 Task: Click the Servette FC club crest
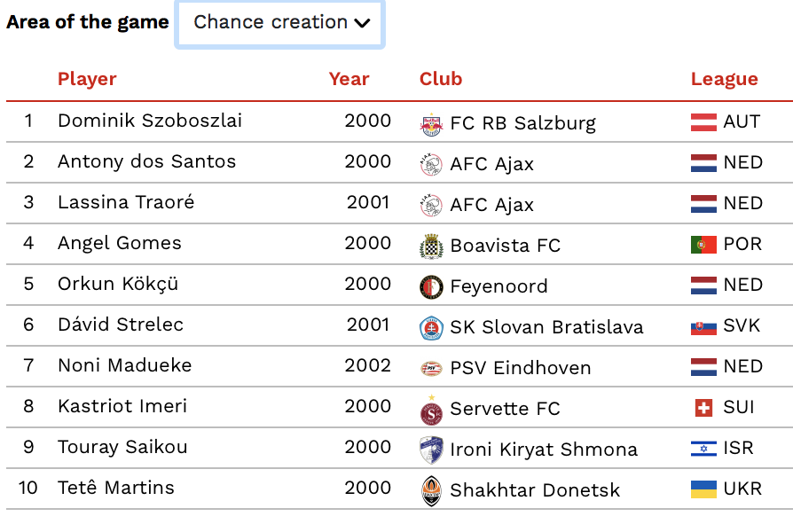431,411
